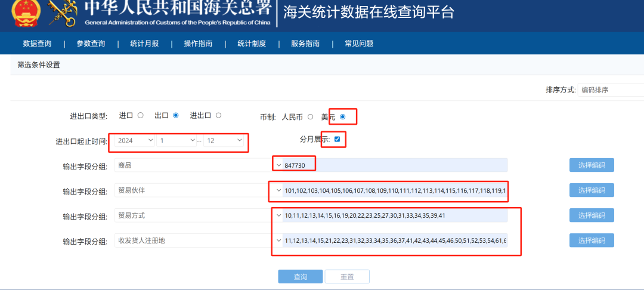Click 选择编码 for 商品 row

[592, 165]
